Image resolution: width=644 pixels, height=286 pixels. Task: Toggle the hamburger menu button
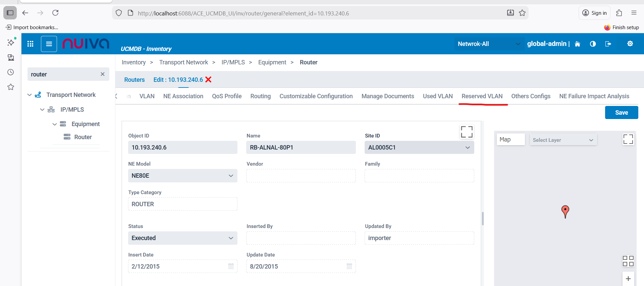click(49, 44)
